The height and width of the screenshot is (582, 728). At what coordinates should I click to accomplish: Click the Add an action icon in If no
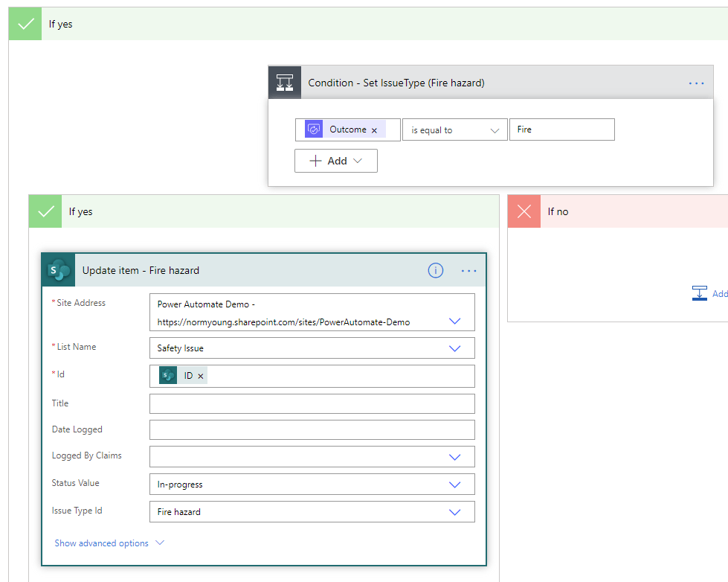700,293
